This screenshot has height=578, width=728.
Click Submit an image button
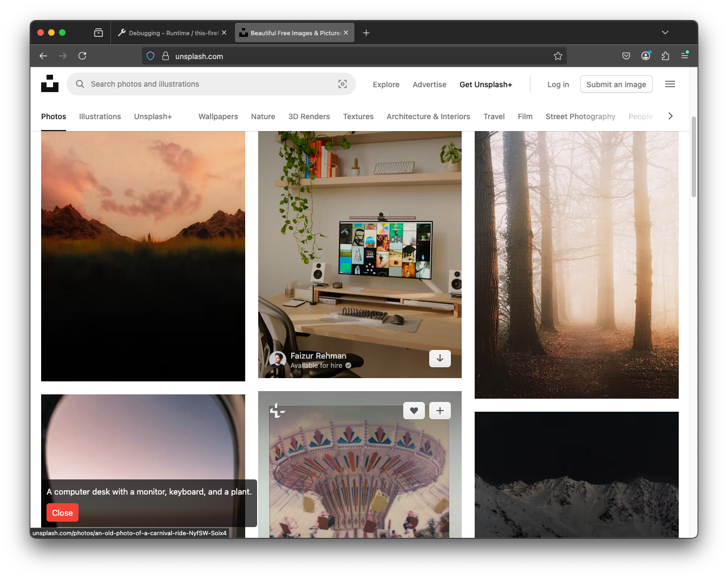[616, 84]
